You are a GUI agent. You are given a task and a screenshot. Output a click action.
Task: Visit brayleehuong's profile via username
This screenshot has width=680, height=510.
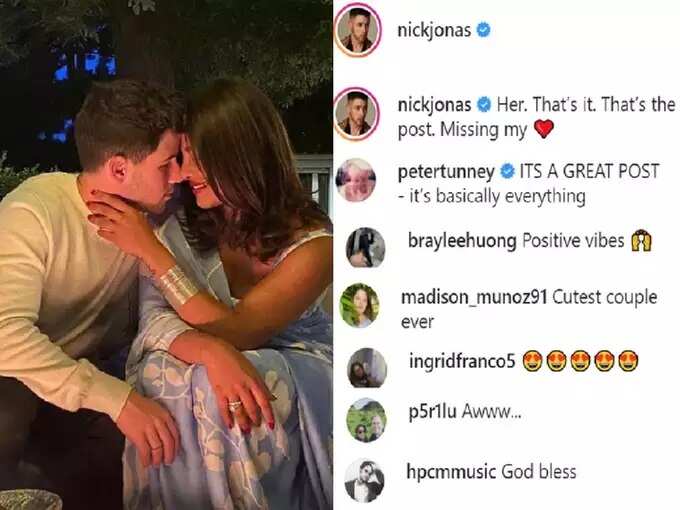click(462, 241)
